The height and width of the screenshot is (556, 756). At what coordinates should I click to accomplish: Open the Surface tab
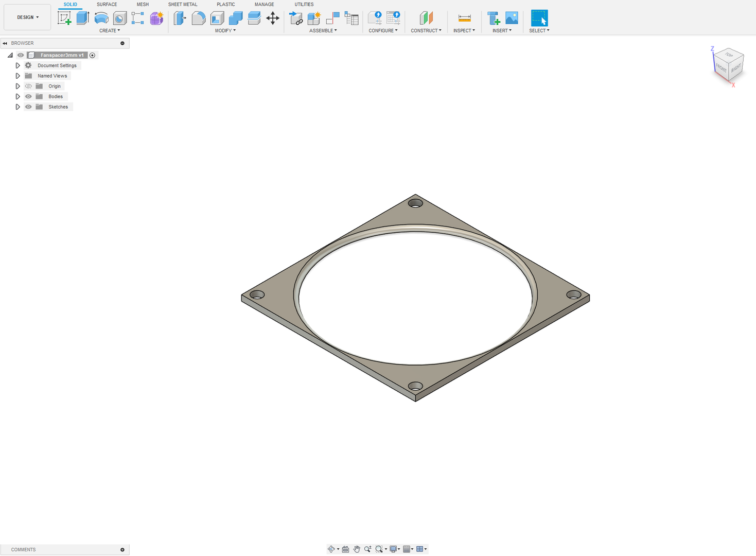click(x=107, y=4)
